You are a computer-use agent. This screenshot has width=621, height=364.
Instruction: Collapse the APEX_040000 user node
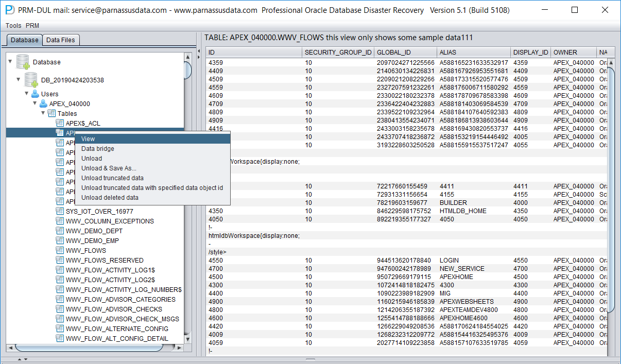coord(35,103)
